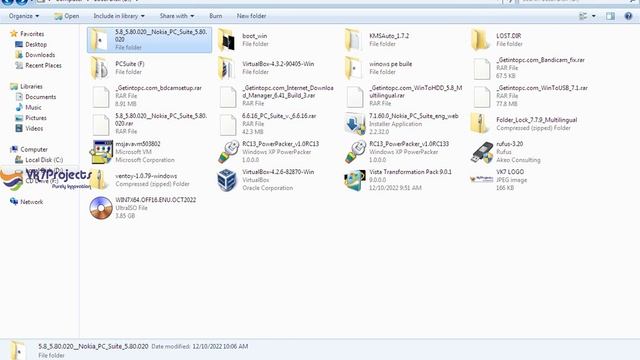Create a New folder
The width and height of the screenshot is (640, 360).
[x=251, y=16]
